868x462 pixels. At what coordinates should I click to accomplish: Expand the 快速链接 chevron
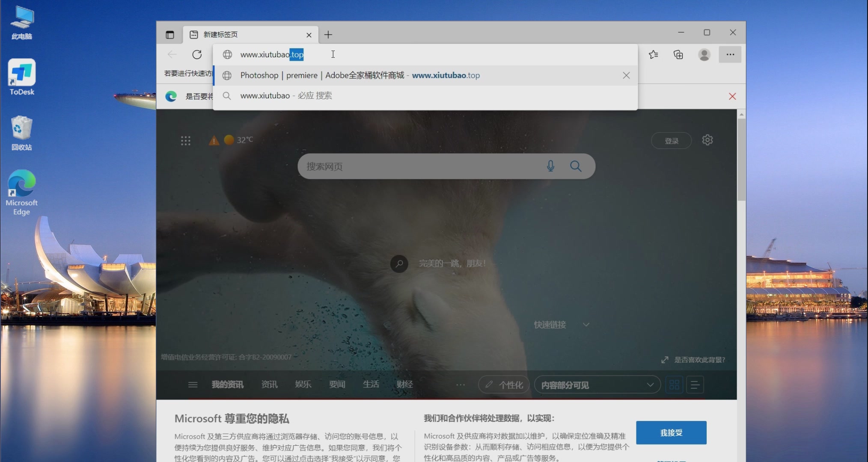tap(586, 325)
